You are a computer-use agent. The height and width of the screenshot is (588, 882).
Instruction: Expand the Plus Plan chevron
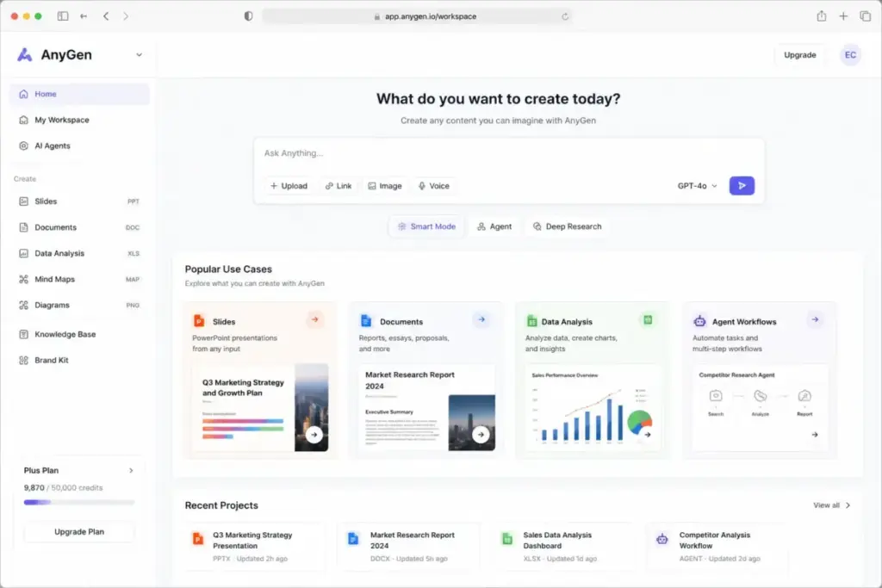(x=131, y=471)
